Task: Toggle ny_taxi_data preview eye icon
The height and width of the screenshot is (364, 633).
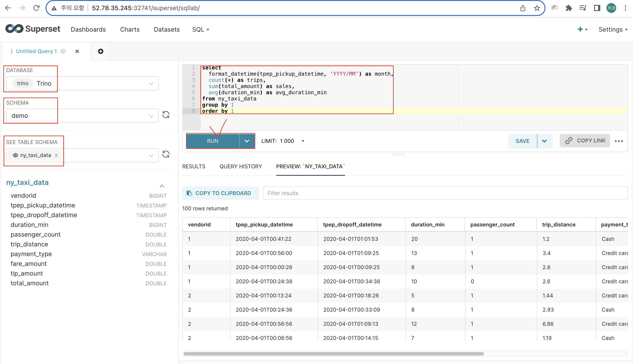Action: 15,155
